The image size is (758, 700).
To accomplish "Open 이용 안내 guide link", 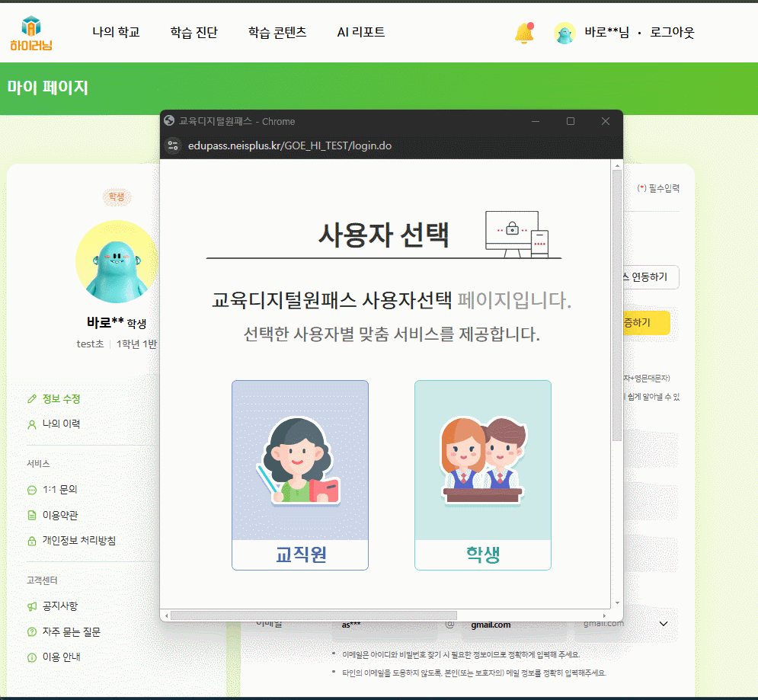I will 61,657.
